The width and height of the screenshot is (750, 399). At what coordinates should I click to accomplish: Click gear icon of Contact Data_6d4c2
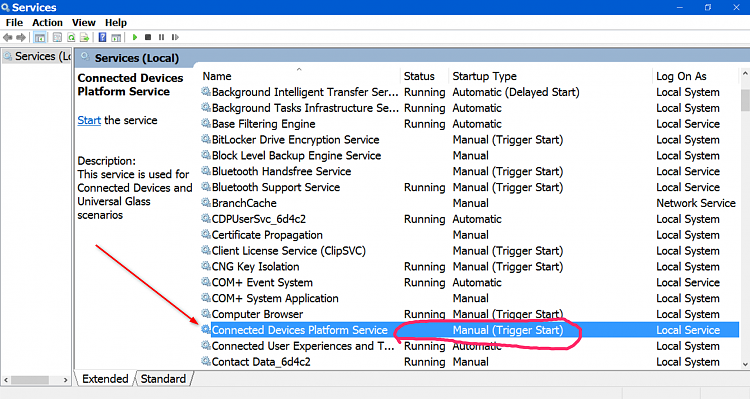click(x=206, y=361)
